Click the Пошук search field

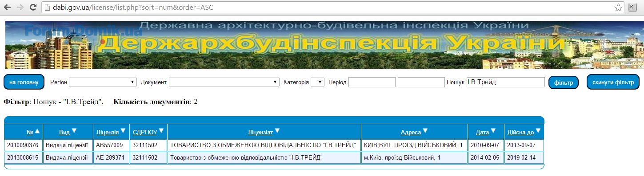(506, 82)
